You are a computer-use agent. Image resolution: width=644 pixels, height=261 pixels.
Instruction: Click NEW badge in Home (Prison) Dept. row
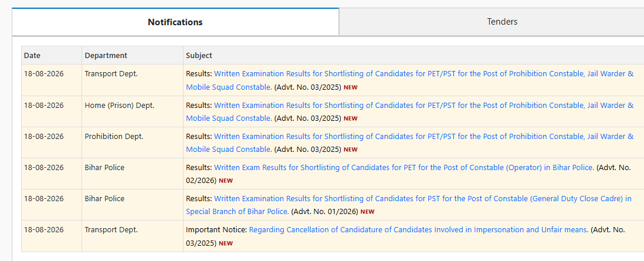click(x=350, y=119)
